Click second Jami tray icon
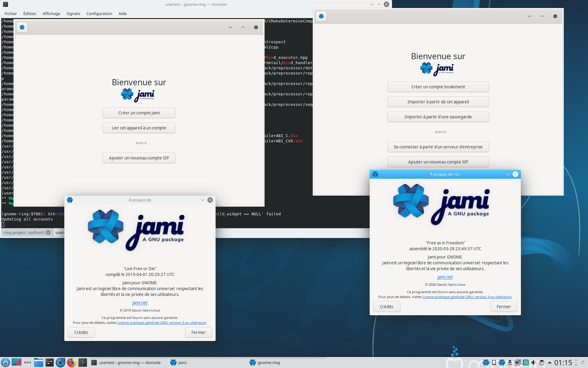This screenshot has width=588, height=368. 502,362
